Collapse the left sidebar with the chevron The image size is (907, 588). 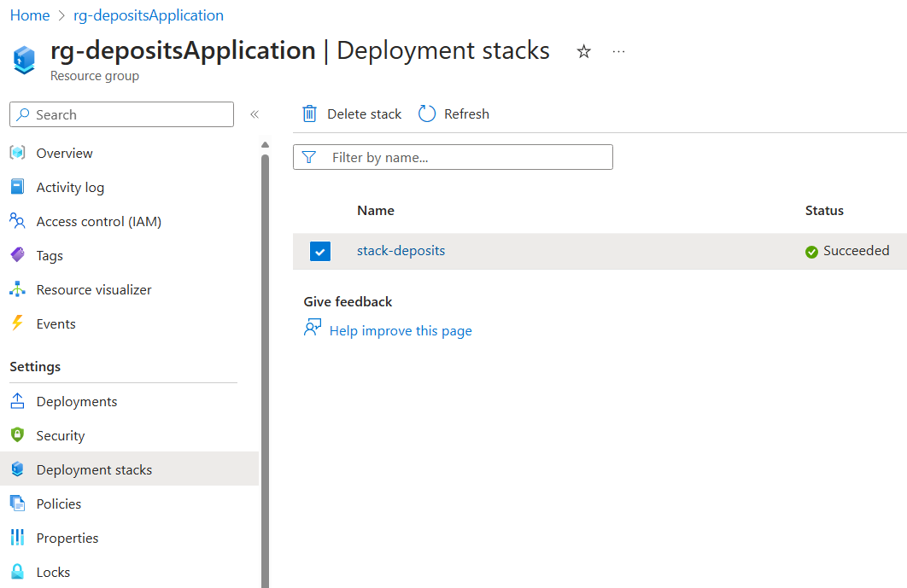point(254,114)
